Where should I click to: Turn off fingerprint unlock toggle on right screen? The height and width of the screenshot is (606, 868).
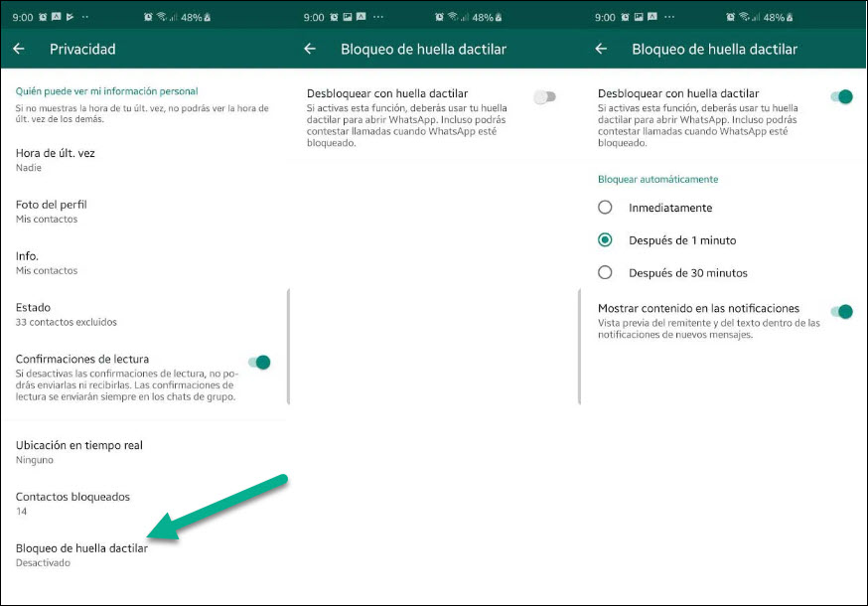[x=840, y=96]
